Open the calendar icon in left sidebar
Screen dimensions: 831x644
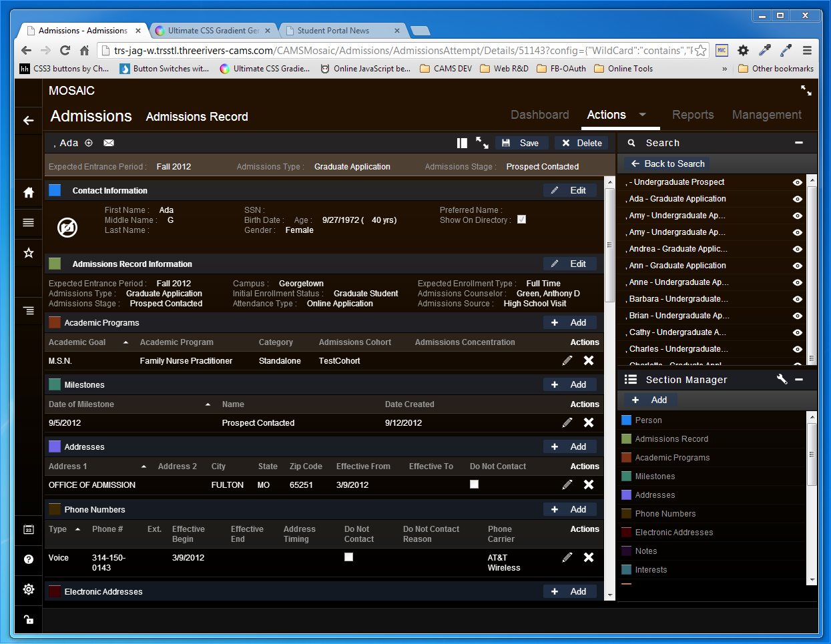pos(28,529)
